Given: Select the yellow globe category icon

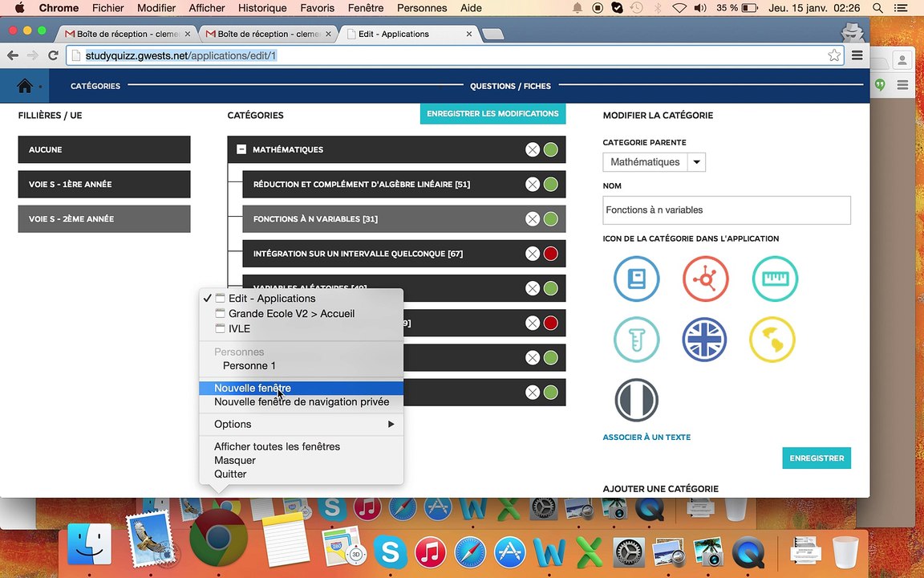Looking at the screenshot, I should point(772,339).
